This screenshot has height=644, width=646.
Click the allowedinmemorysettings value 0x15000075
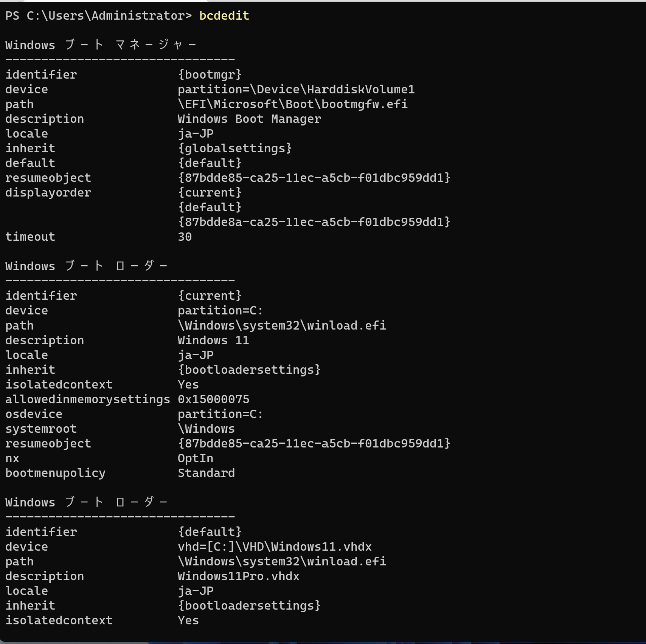213,399
